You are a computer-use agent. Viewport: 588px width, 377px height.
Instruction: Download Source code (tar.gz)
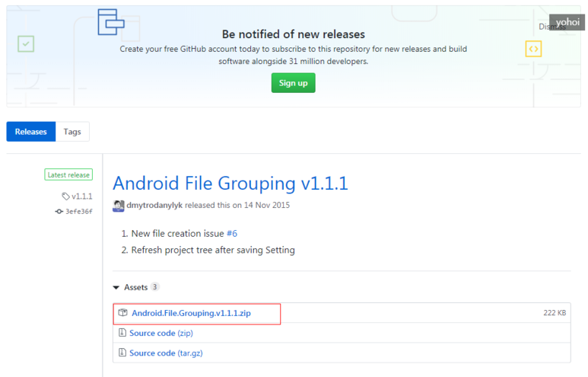point(166,353)
